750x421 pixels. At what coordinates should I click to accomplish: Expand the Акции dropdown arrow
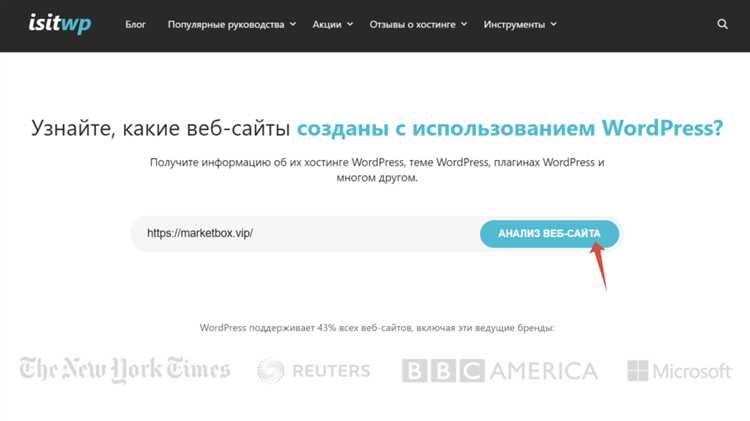350,24
